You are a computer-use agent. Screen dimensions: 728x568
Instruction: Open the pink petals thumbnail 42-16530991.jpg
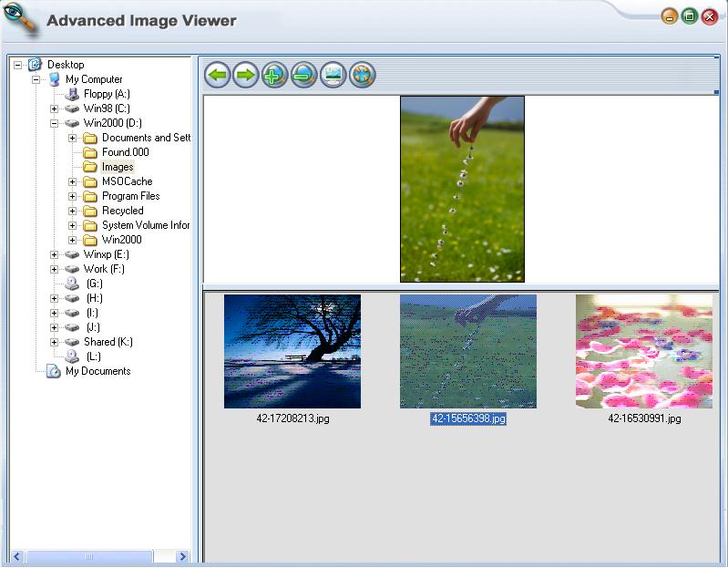[x=644, y=352]
